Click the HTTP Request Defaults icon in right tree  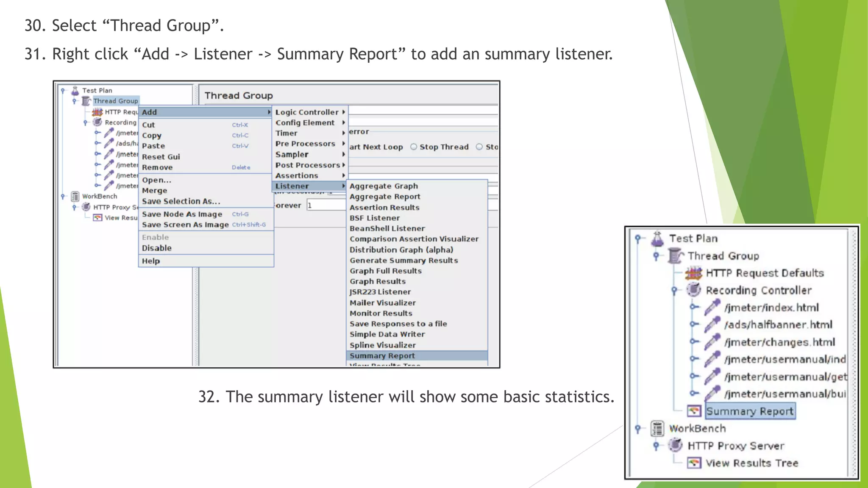694,273
